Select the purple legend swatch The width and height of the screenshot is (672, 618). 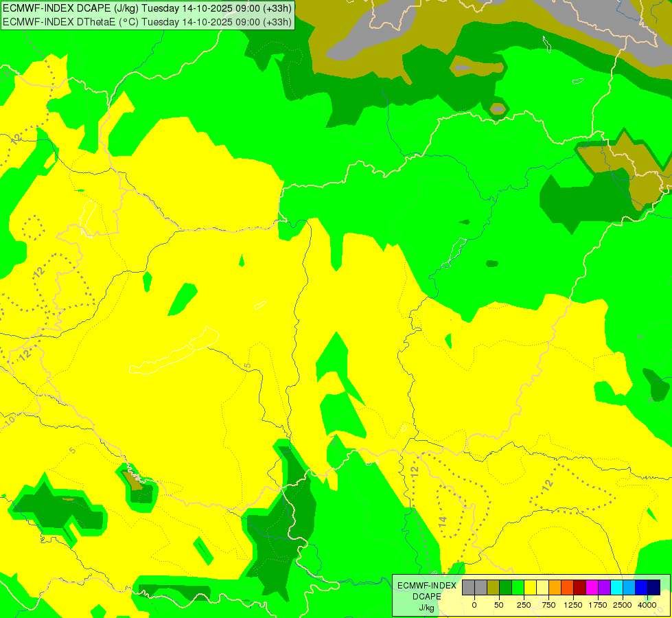coord(604,588)
